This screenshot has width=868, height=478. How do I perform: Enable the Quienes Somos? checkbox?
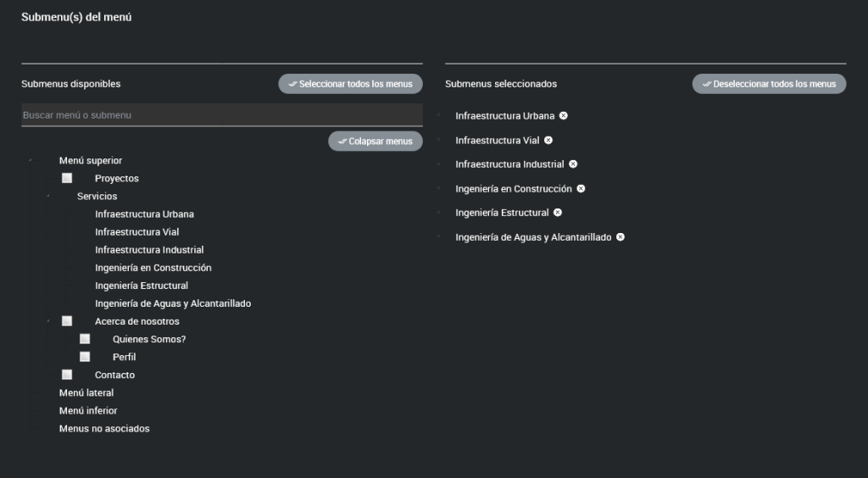[x=85, y=339]
